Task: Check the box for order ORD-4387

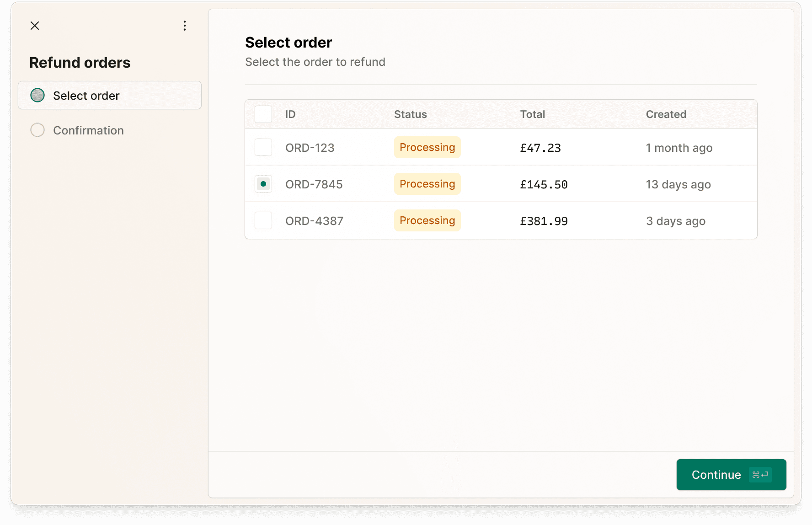Action: [263, 220]
